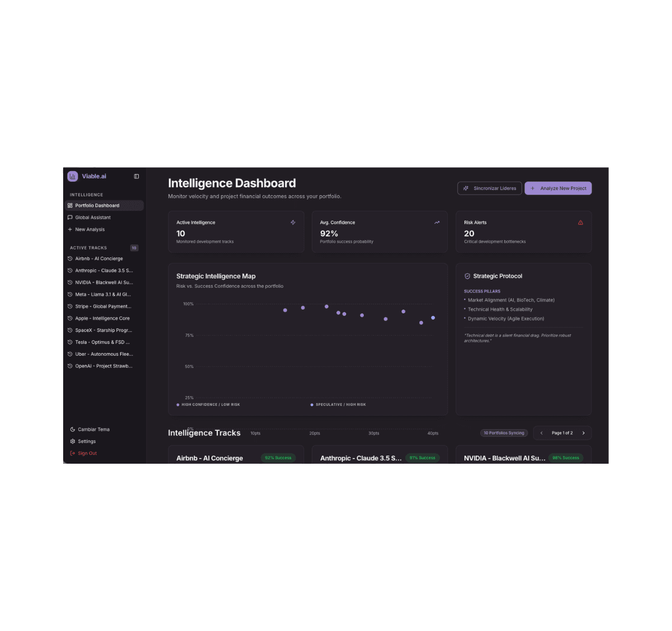
Task: Click Sign Out
Action: [87, 454]
